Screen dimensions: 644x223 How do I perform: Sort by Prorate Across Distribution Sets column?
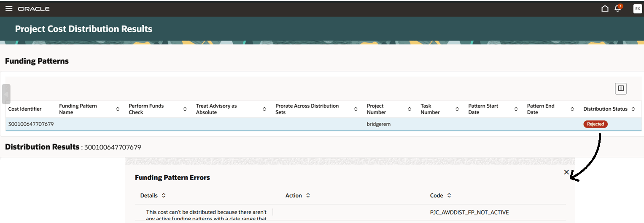pyautogui.click(x=356, y=109)
